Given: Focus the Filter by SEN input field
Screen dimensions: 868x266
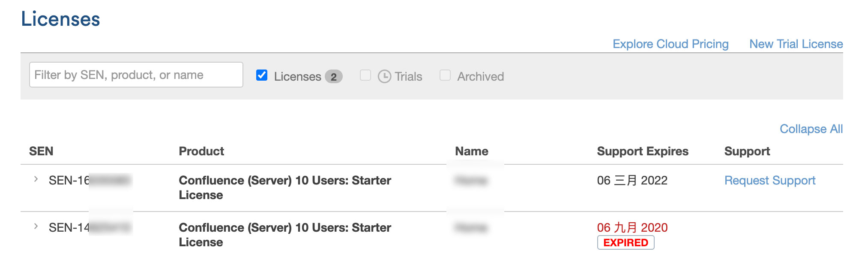Looking at the screenshot, I should point(136,75).
